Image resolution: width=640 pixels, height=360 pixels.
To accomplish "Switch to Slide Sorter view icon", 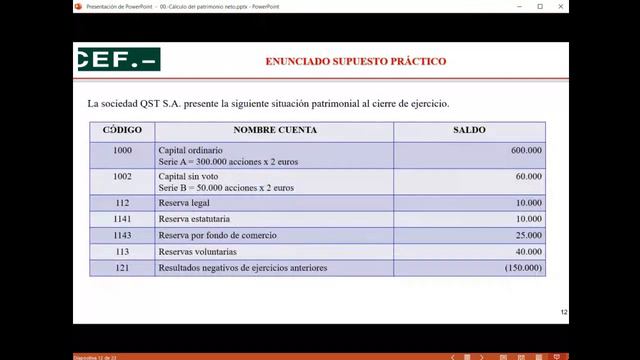I will pyautogui.click(x=521, y=357).
